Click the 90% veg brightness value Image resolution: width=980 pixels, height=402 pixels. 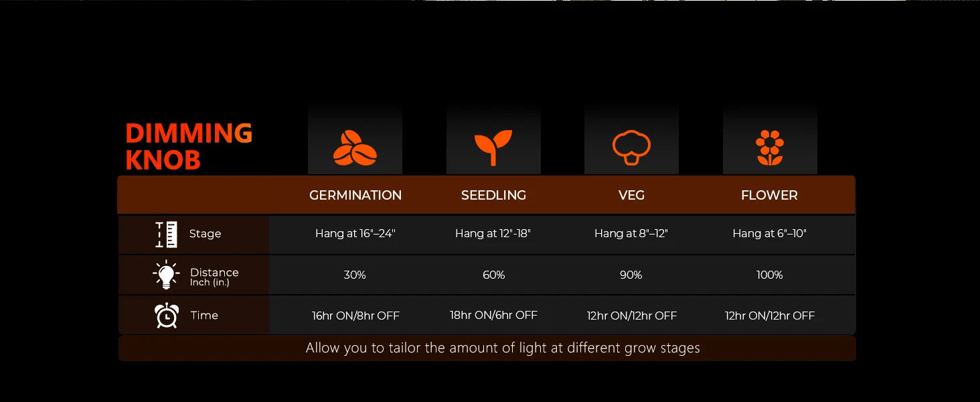click(631, 275)
